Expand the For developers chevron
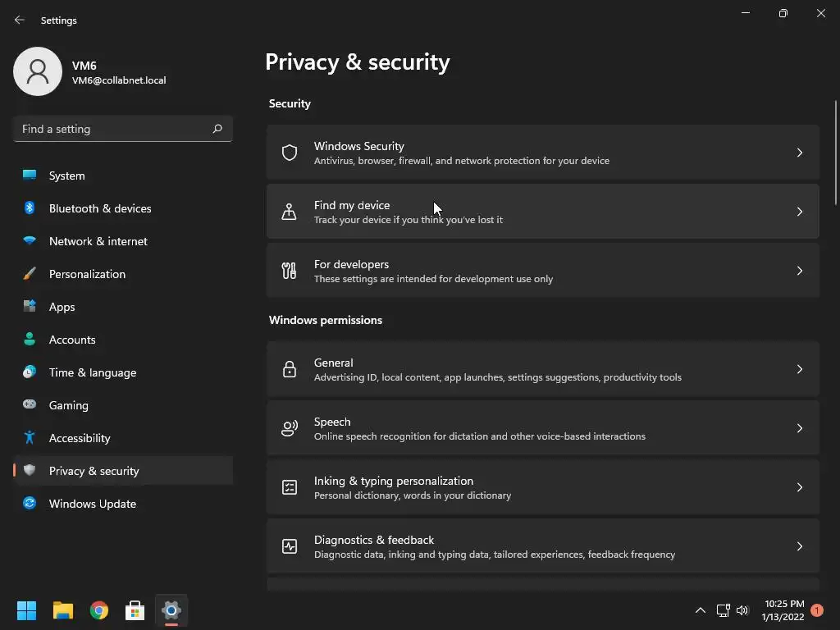840x630 pixels. click(800, 271)
